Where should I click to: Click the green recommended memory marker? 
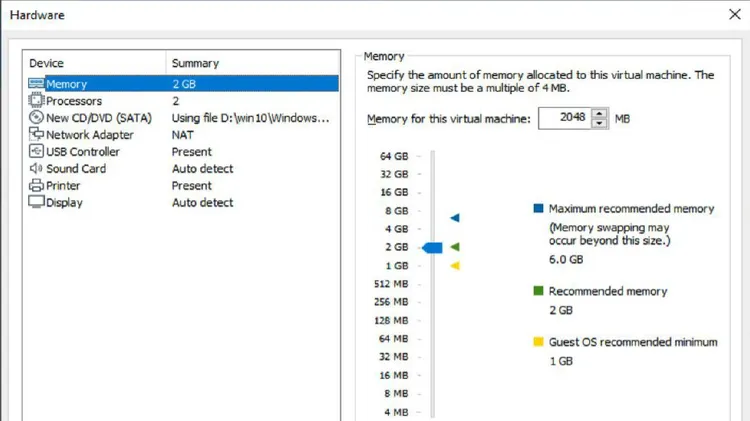[x=455, y=247]
